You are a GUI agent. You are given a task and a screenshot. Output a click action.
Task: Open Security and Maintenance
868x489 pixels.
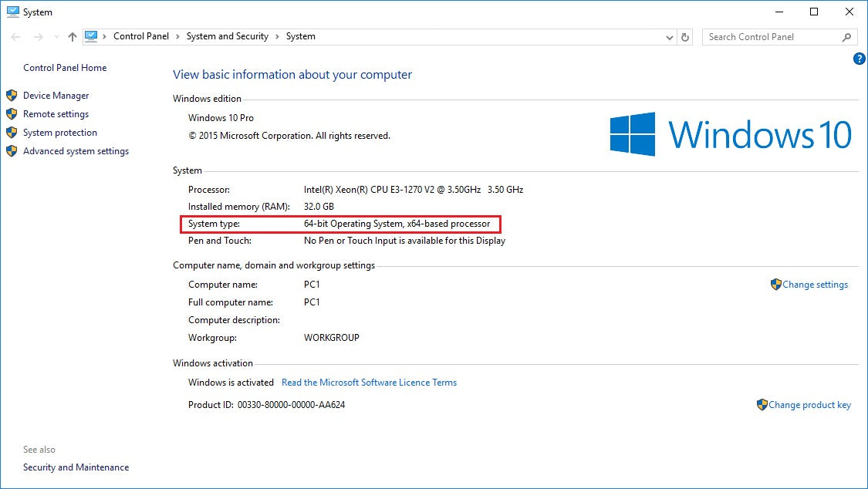pos(76,467)
